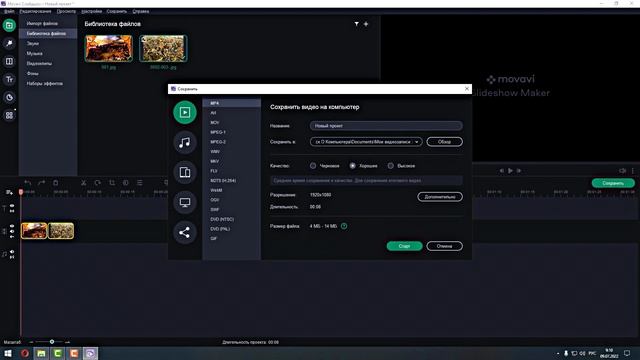Click the undo arrow on timeline toolbar
This screenshot has width=640, height=360.
tap(27, 183)
